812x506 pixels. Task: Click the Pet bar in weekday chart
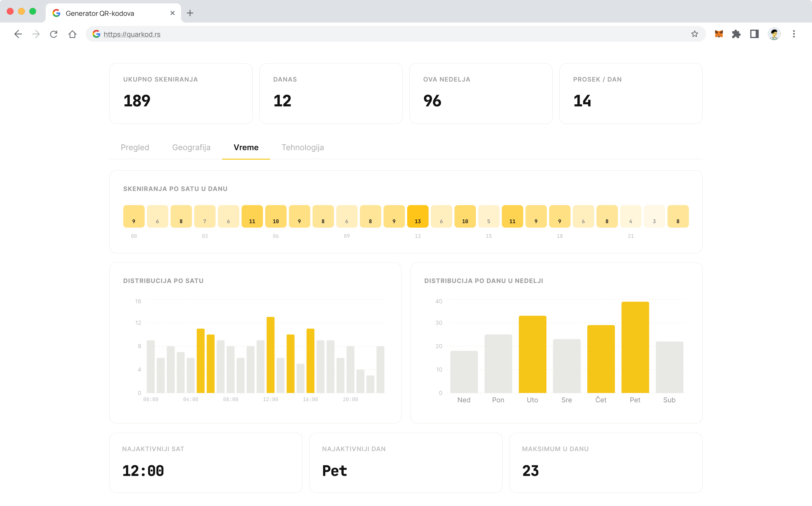(x=635, y=347)
